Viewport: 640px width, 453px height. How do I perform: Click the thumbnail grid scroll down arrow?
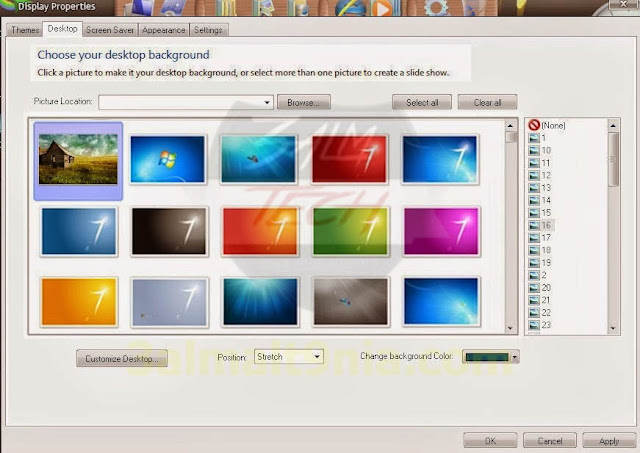click(510, 328)
